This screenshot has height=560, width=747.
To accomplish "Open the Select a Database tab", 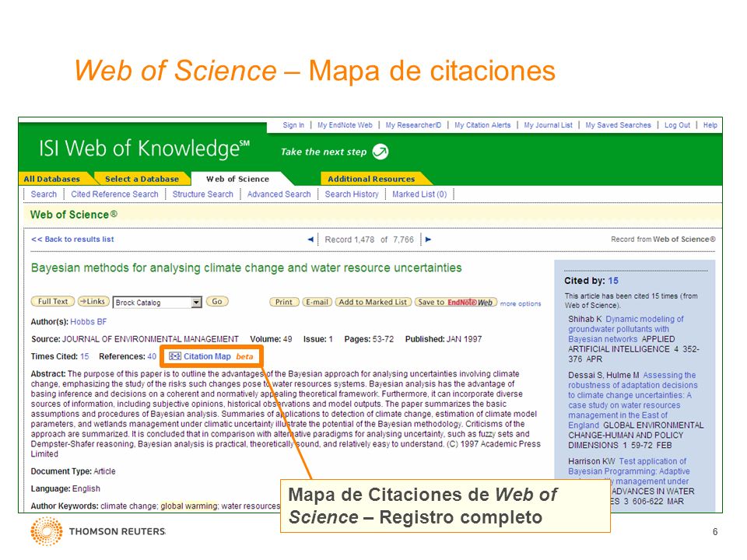I will click(142, 179).
